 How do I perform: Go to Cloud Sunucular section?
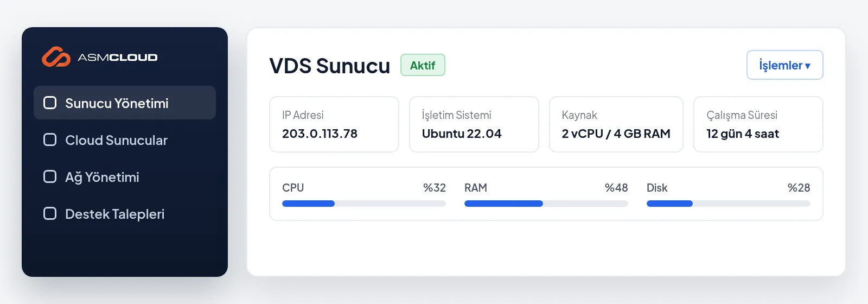125,140
